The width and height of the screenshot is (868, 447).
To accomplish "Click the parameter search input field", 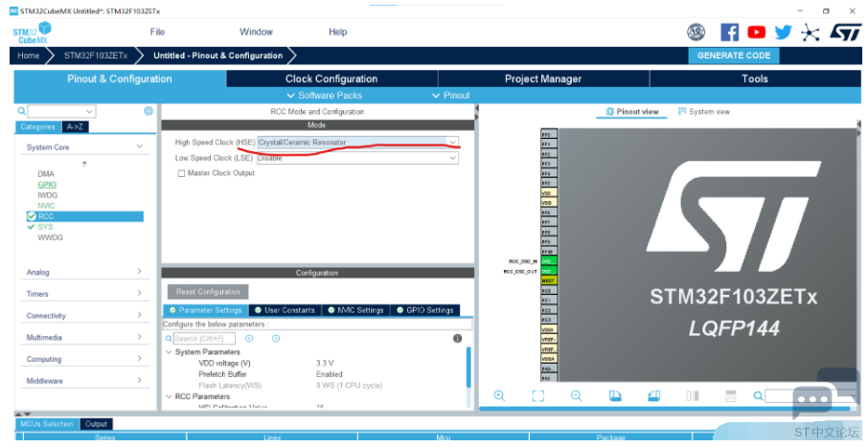I will click(x=204, y=339).
